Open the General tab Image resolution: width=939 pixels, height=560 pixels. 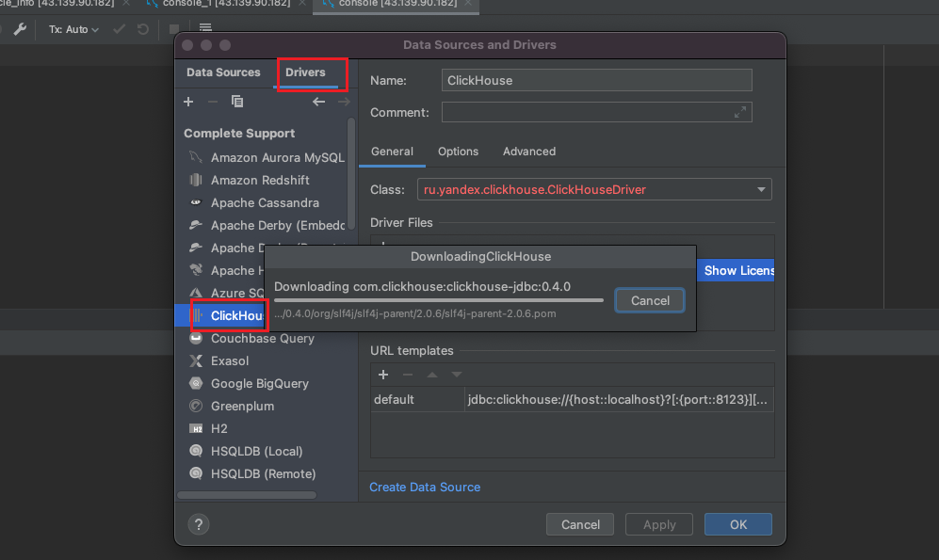point(392,152)
